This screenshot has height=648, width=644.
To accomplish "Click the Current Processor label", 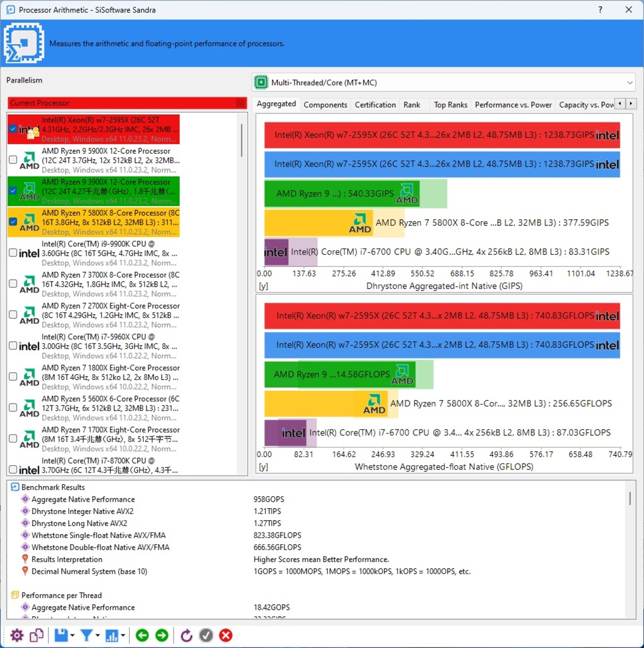I will tap(40, 103).
